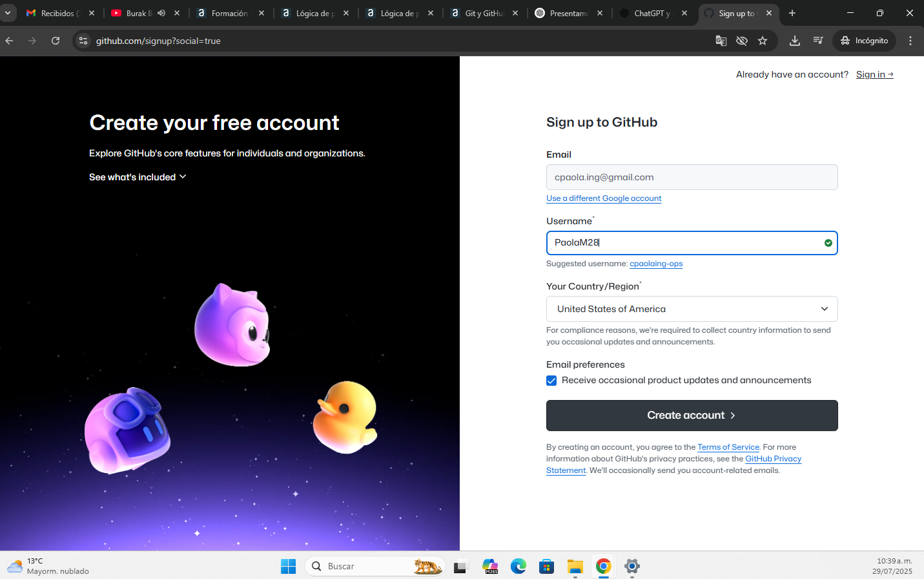Open the weather widget showing 13°C
The image size is (924, 579).
point(48,566)
